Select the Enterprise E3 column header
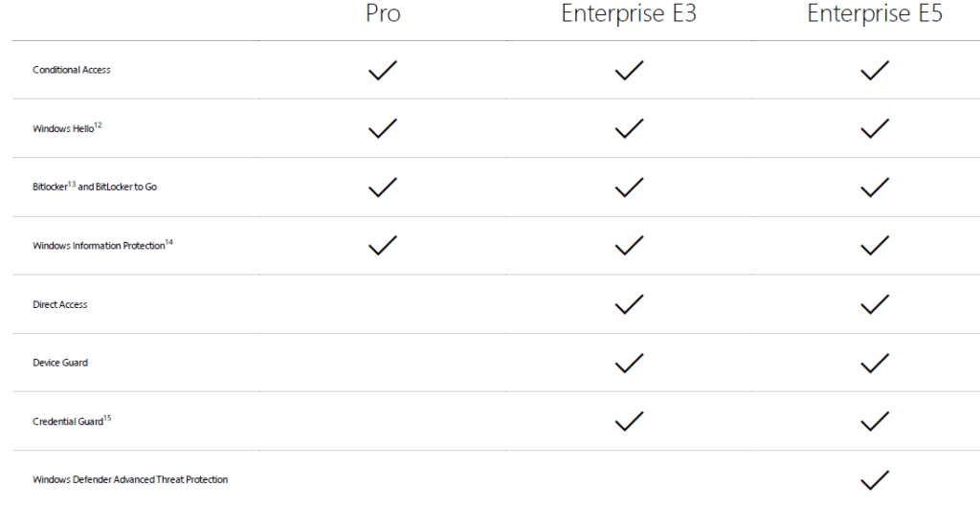Viewport: 980px width, 508px height. point(629,14)
